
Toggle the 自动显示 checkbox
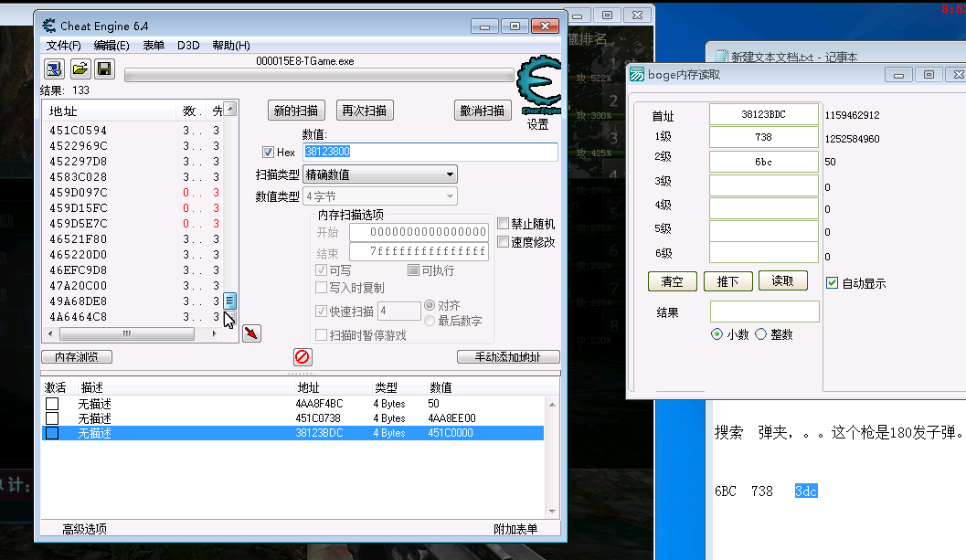tap(833, 283)
